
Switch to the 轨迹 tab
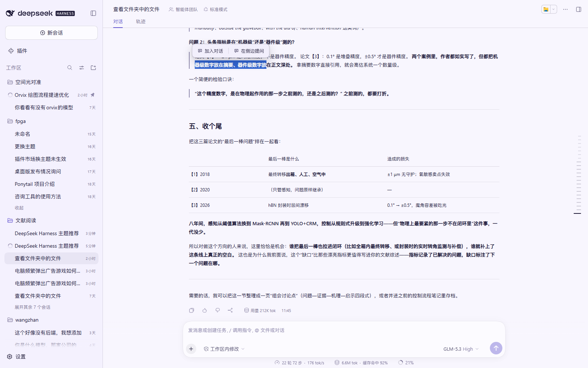click(x=141, y=22)
